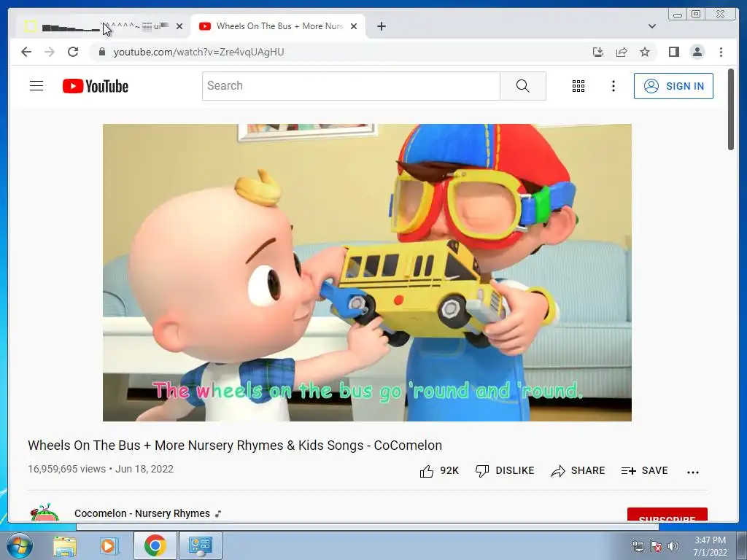Toggle the Chrome side panel
The height and width of the screenshot is (560, 747).
(673, 52)
